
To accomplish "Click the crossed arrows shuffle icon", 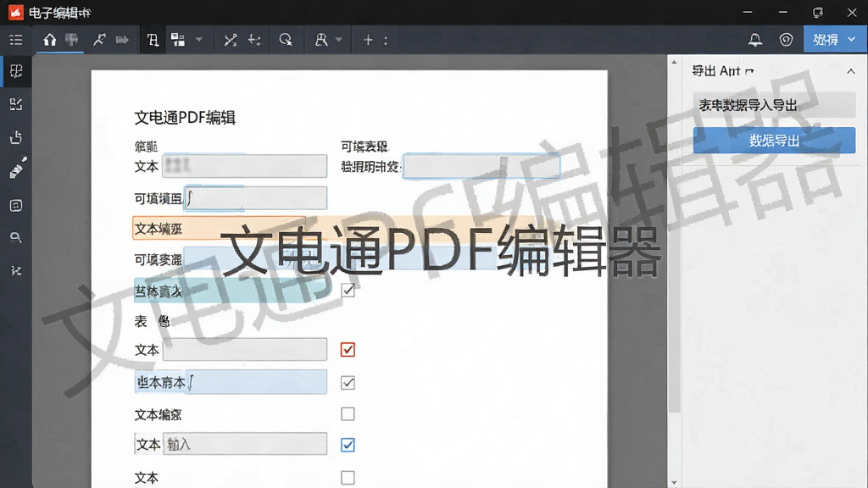I will click(x=231, y=40).
